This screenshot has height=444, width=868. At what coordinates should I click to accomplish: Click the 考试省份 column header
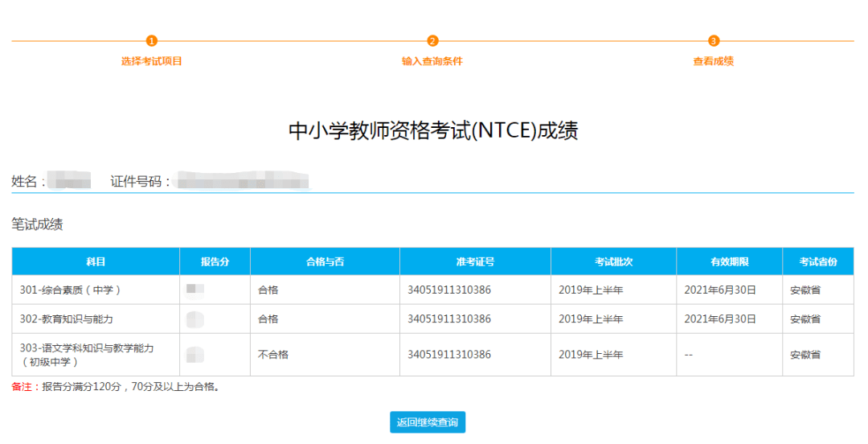click(x=817, y=262)
